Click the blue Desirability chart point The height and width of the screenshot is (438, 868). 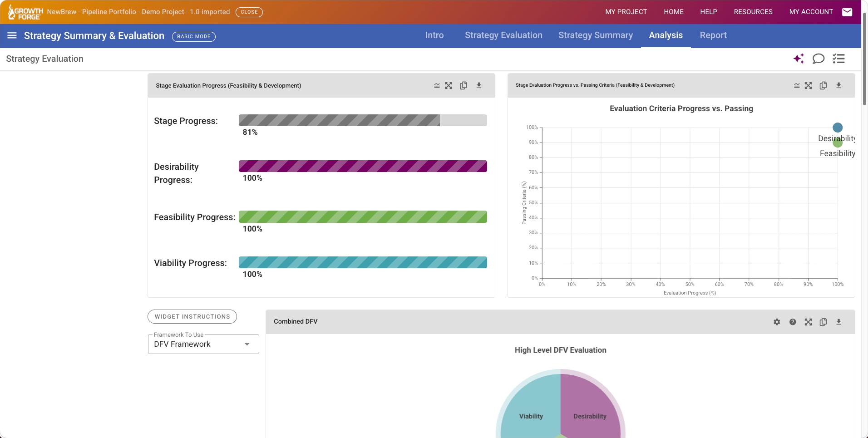(x=838, y=128)
